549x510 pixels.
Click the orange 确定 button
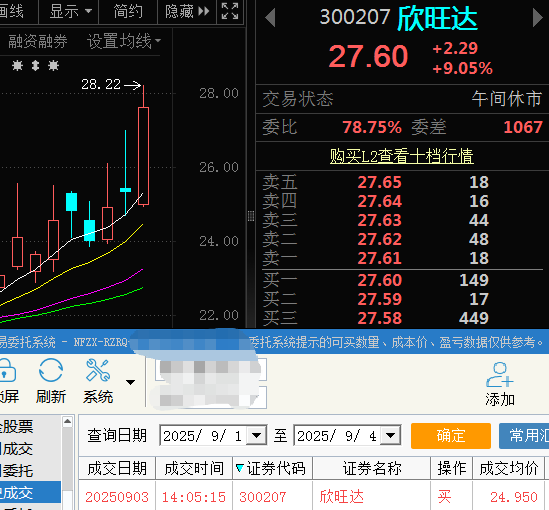451,436
